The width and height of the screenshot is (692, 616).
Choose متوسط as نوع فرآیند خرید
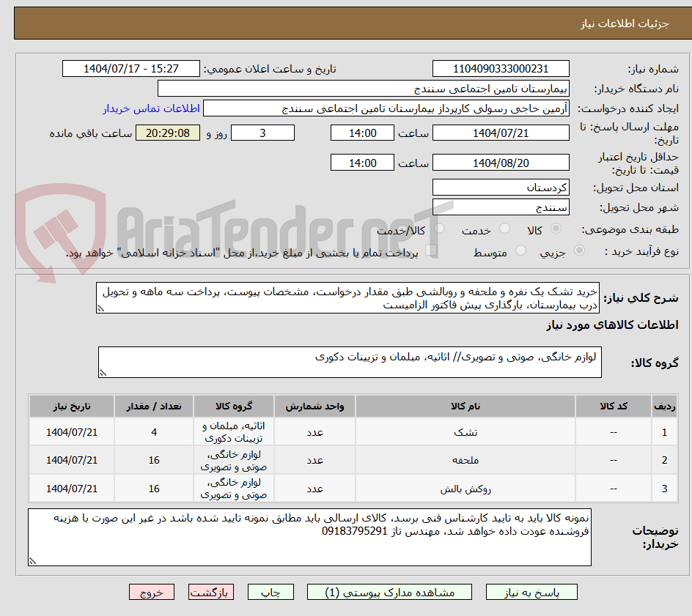click(x=520, y=251)
